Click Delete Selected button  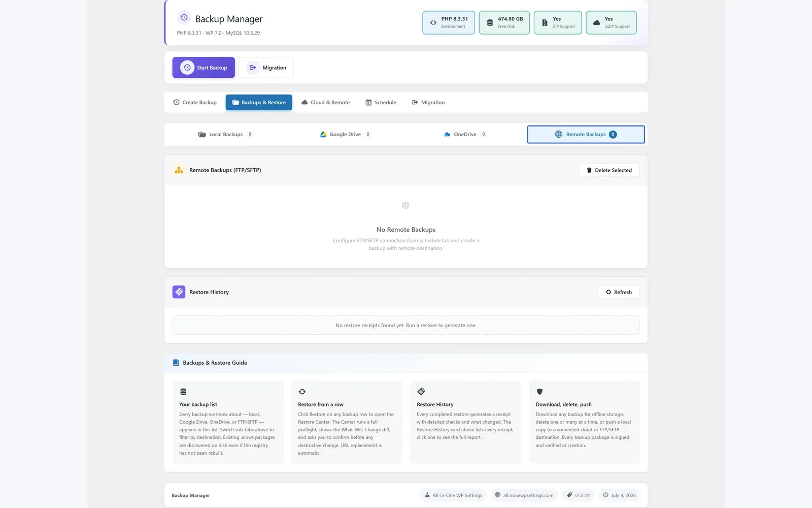[x=609, y=170]
